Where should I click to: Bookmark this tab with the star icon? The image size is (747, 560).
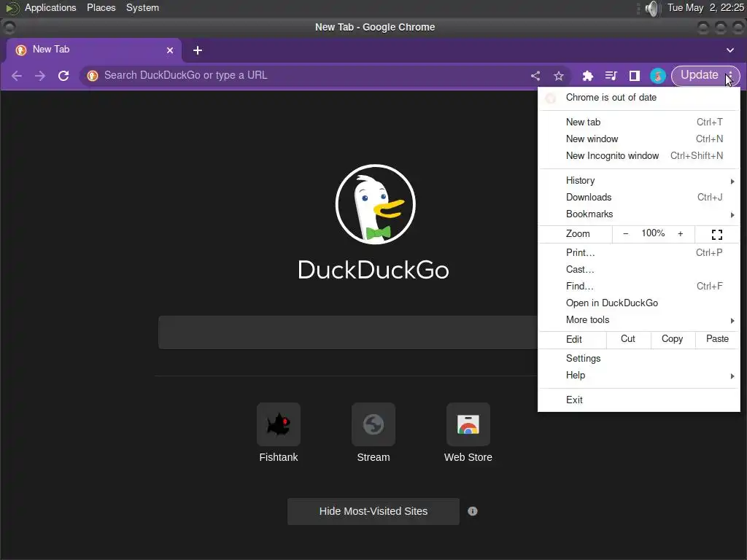click(559, 76)
